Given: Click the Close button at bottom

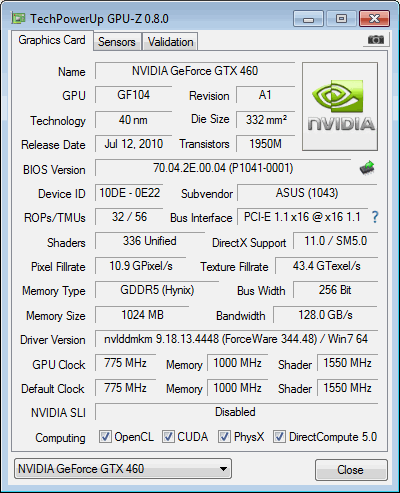Looking at the screenshot, I should pos(351,470).
